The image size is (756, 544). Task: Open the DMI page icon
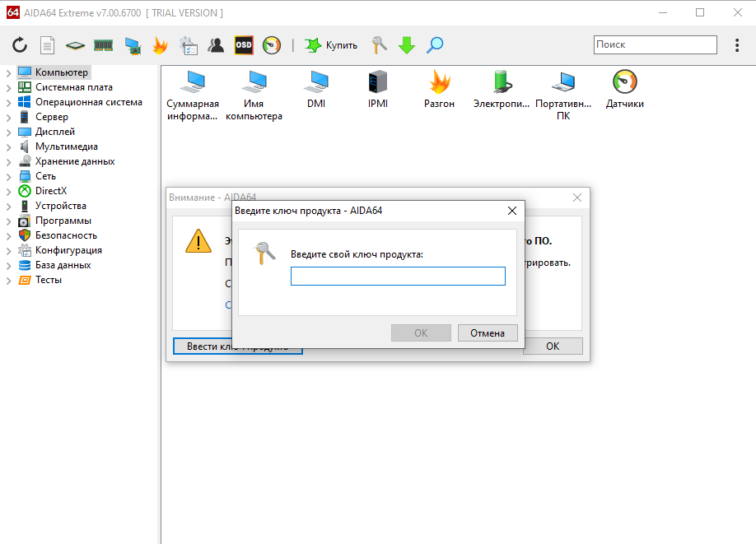click(x=316, y=89)
